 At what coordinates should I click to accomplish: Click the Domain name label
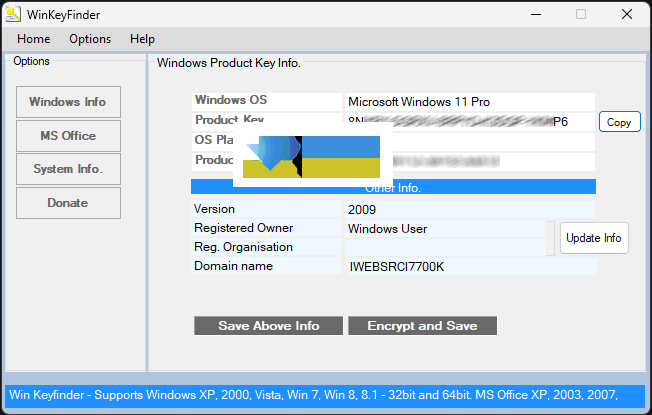pyautogui.click(x=233, y=266)
